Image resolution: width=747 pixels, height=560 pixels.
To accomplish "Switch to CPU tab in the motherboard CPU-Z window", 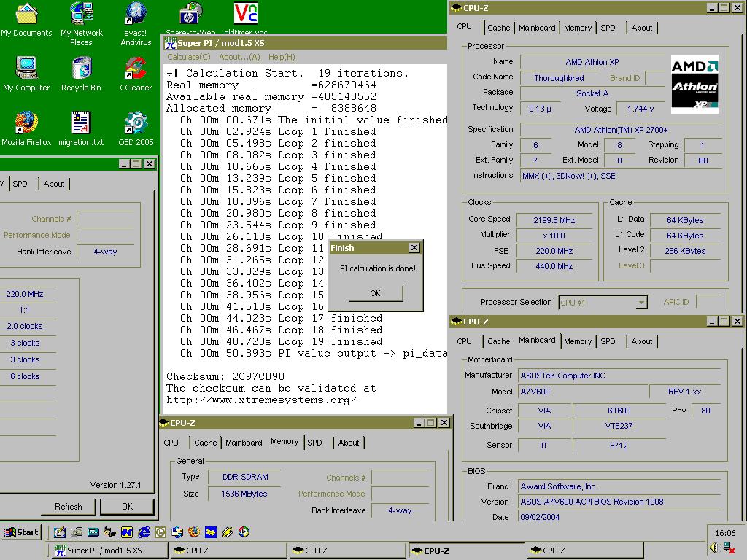I will tap(464, 341).
